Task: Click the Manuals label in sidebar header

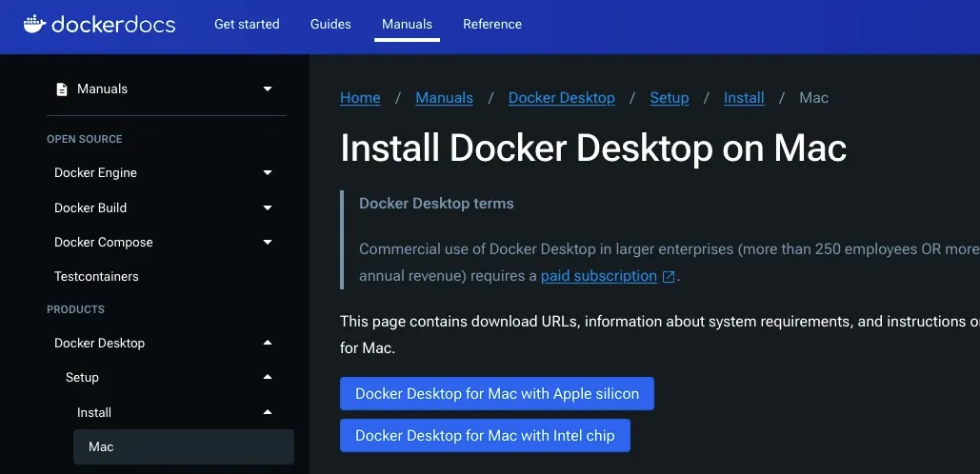Action: point(103,89)
